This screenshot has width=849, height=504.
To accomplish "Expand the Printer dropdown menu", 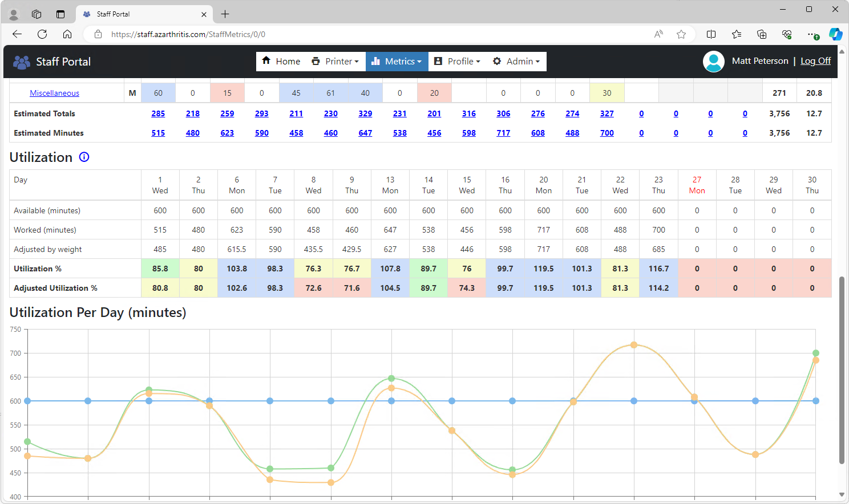I will [x=335, y=61].
